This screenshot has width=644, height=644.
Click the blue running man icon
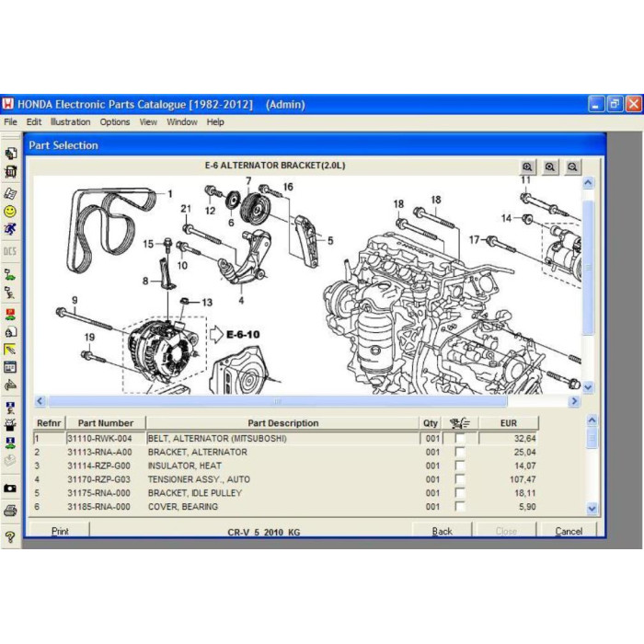point(10,230)
